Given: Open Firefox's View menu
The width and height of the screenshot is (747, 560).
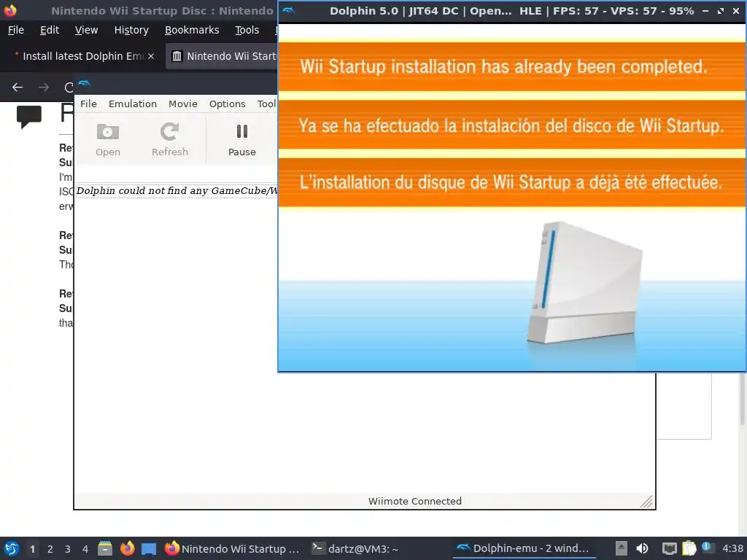Looking at the screenshot, I should pos(86,30).
